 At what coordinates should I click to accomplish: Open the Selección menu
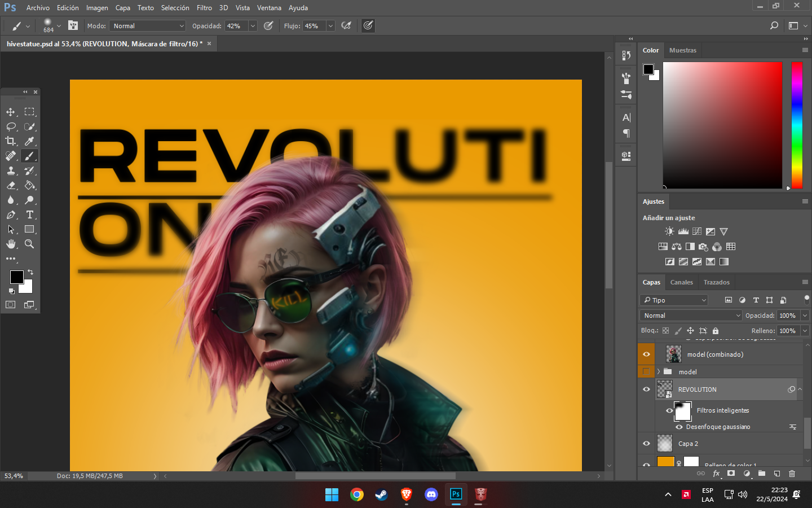tap(175, 8)
